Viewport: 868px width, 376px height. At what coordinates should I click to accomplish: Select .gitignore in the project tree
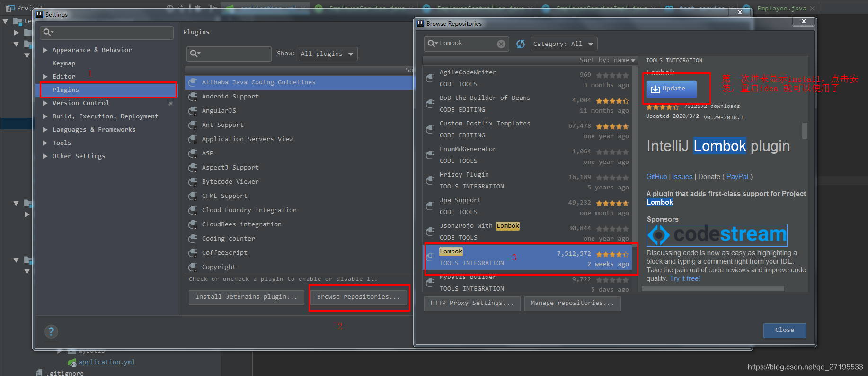point(65,373)
